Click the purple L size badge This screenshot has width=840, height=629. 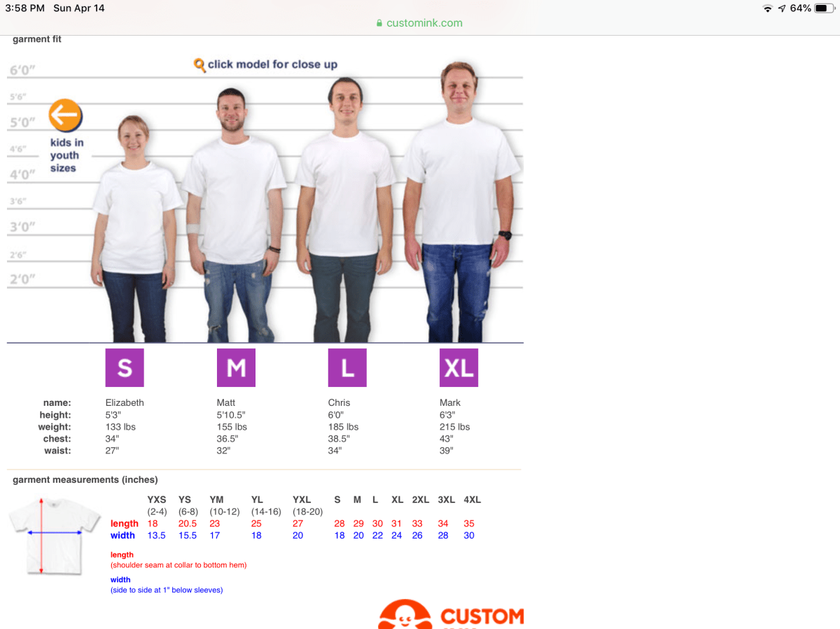347,367
